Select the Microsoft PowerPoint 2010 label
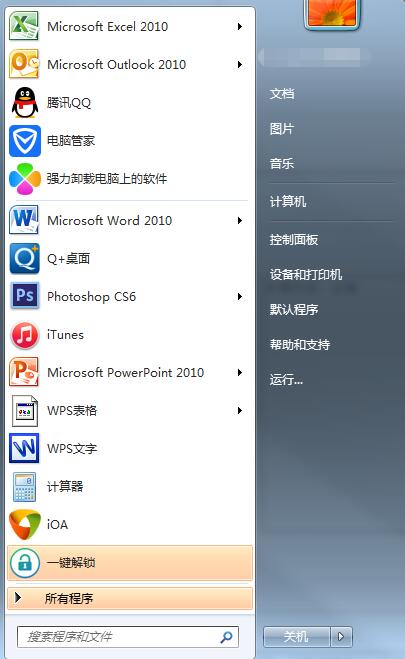 [x=126, y=372]
